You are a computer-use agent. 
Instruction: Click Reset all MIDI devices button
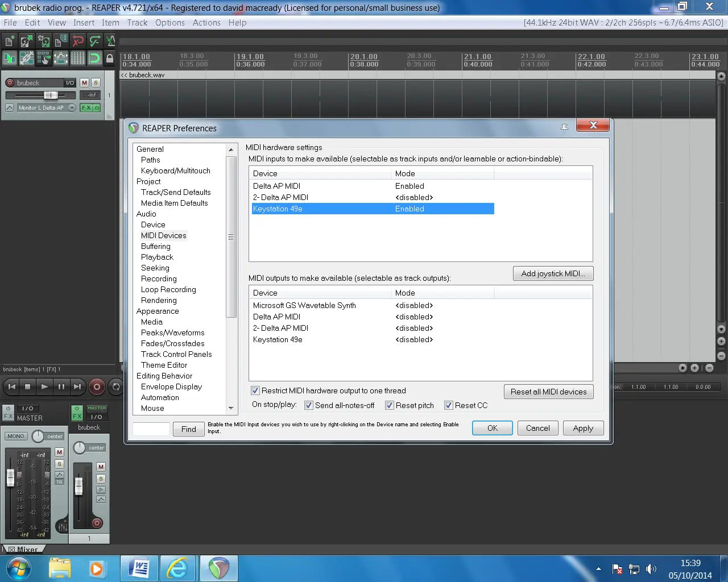point(549,392)
